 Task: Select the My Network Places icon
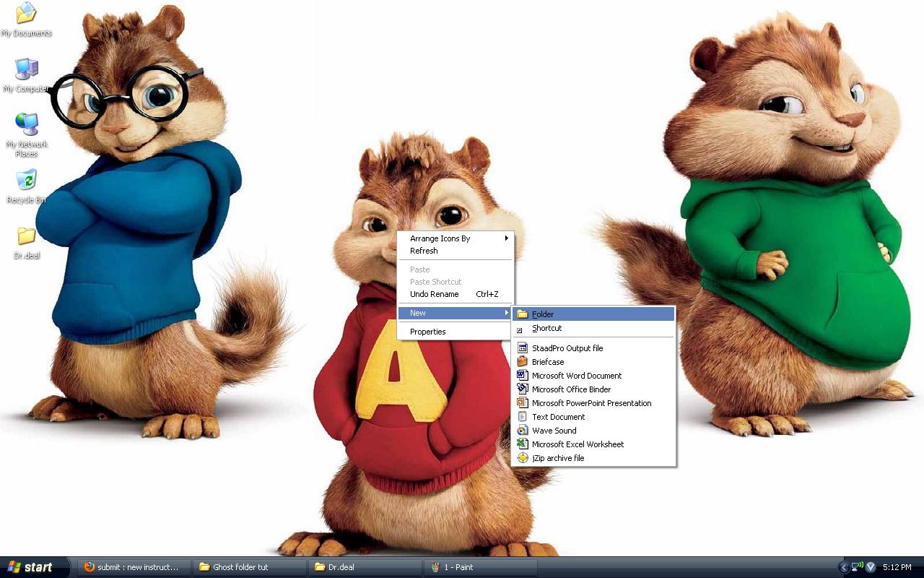coord(26,134)
